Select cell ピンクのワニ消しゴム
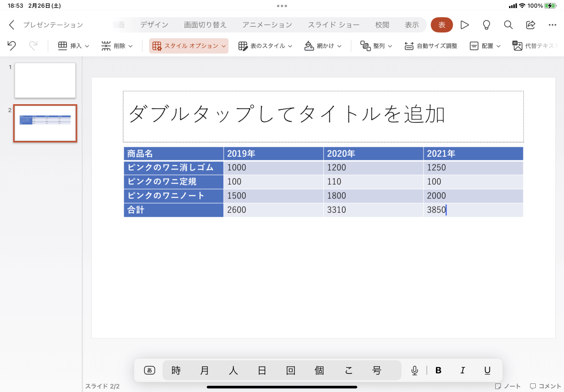 coord(174,168)
